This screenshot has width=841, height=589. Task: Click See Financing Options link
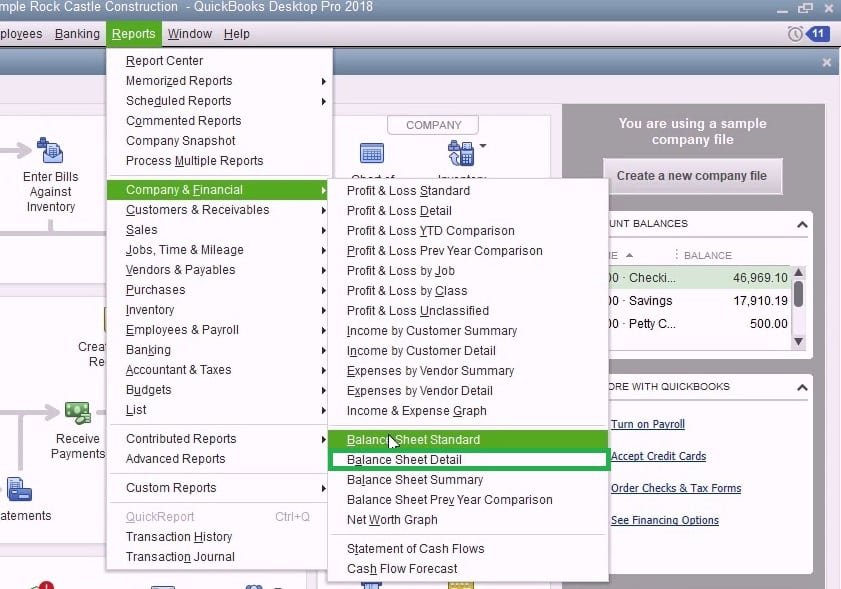click(x=665, y=520)
